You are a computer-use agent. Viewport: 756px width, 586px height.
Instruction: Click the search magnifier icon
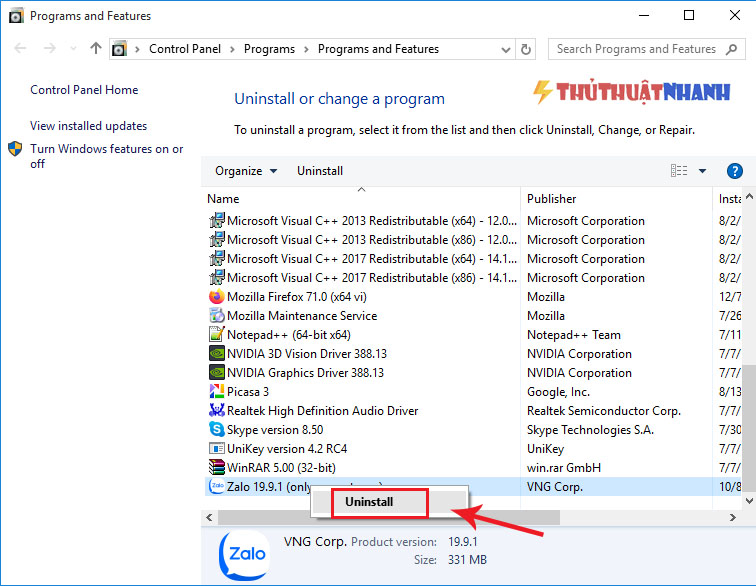click(731, 49)
